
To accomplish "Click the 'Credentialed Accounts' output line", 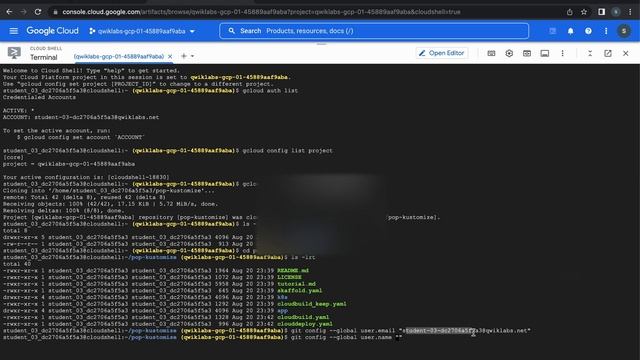I will (x=39, y=97).
